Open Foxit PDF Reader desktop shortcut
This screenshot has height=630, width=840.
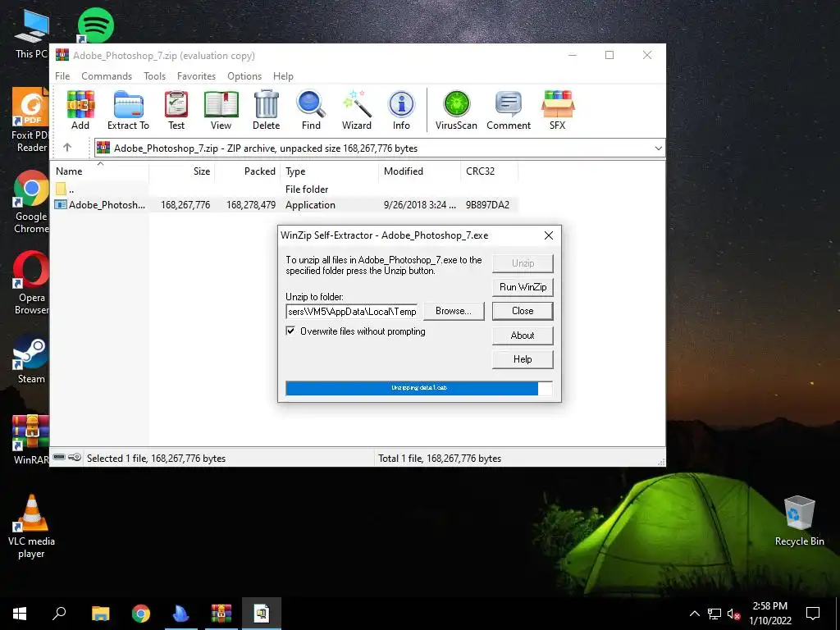coord(30,121)
